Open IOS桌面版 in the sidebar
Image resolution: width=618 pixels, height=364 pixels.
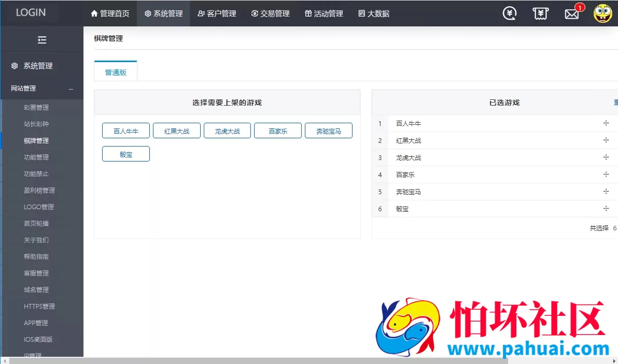[38, 339]
